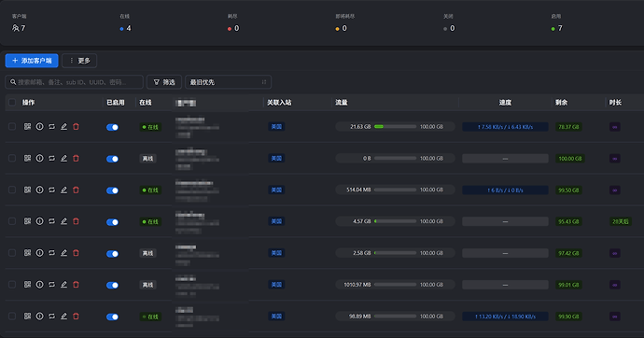Open info icon for the 1010.97 MB client

[39, 285]
